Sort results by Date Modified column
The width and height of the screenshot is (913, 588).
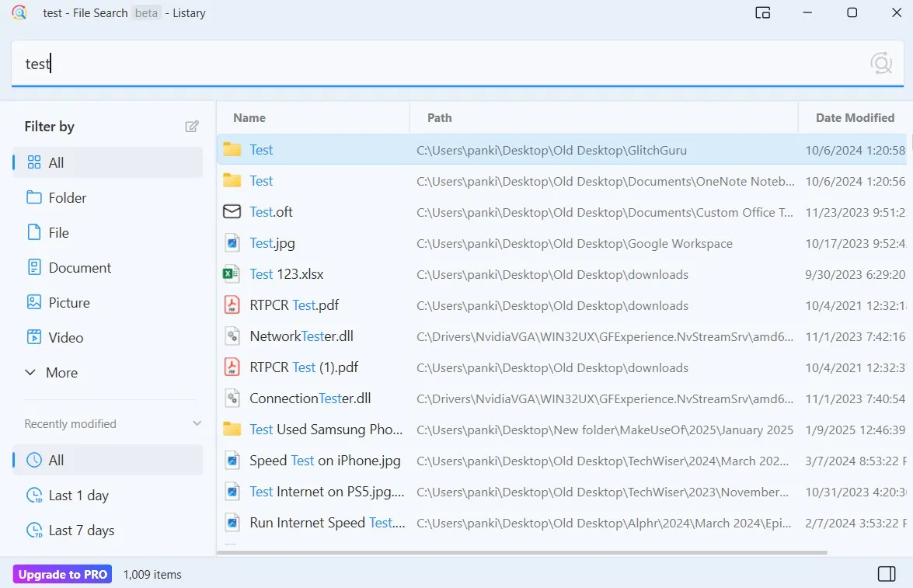click(x=855, y=118)
